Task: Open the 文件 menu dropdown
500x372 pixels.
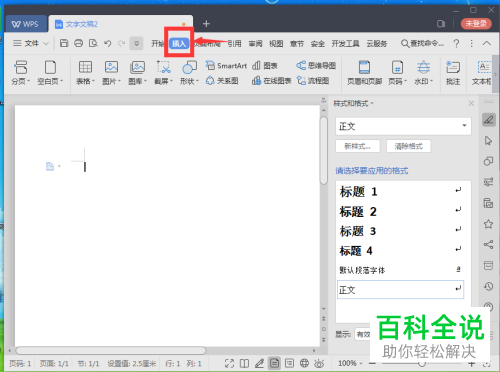Action: pos(31,43)
